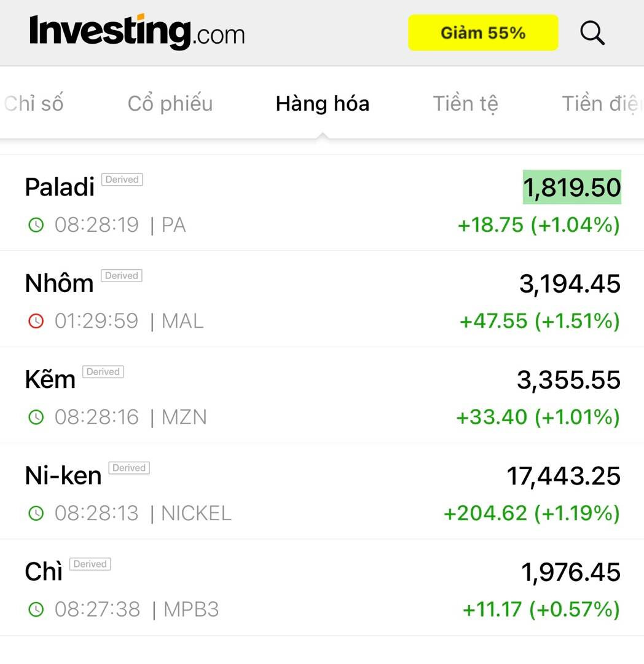Open the Paladi commodity link
644x664 pixels.
[60, 187]
